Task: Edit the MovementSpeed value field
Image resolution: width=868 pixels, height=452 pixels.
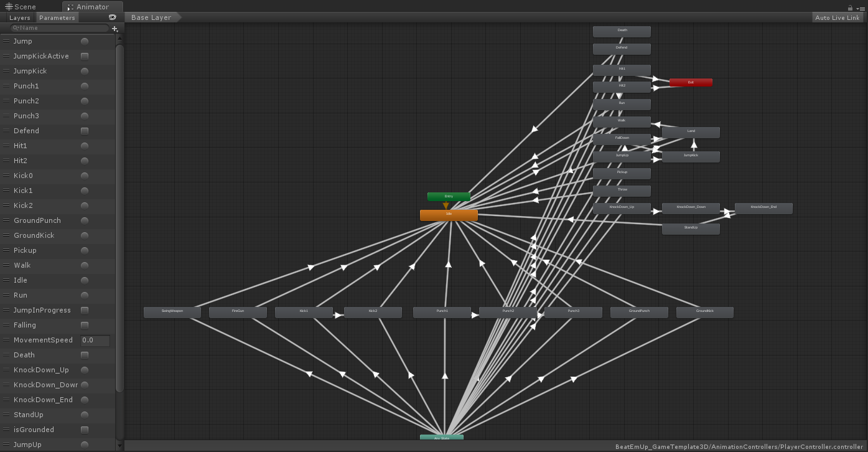Action: (x=95, y=340)
